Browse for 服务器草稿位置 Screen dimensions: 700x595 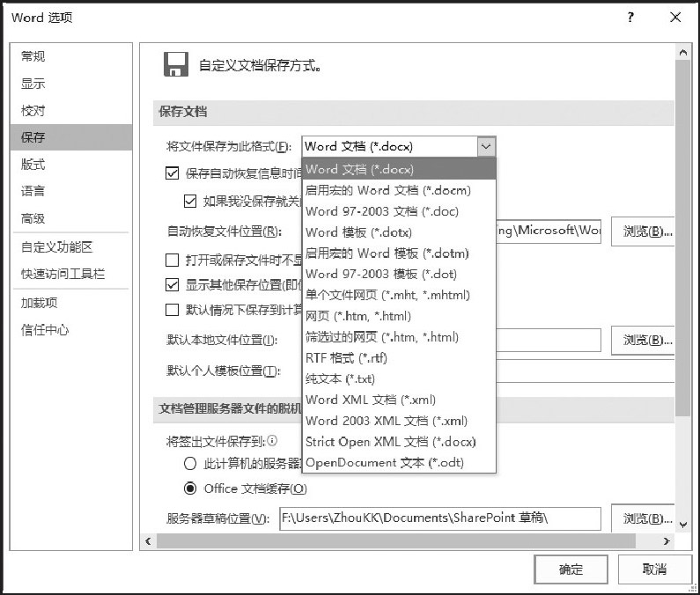[644, 518]
